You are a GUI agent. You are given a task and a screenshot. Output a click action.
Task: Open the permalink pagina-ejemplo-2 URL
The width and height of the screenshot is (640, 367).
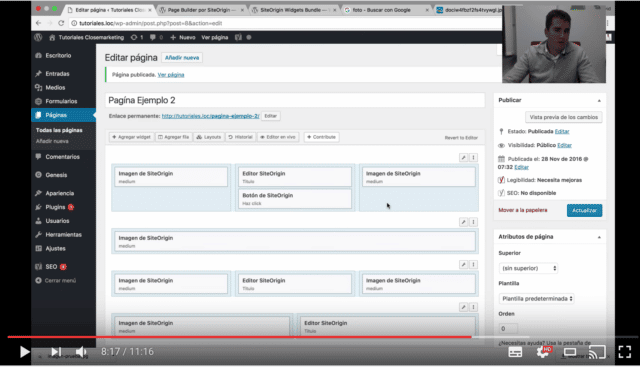(210, 116)
